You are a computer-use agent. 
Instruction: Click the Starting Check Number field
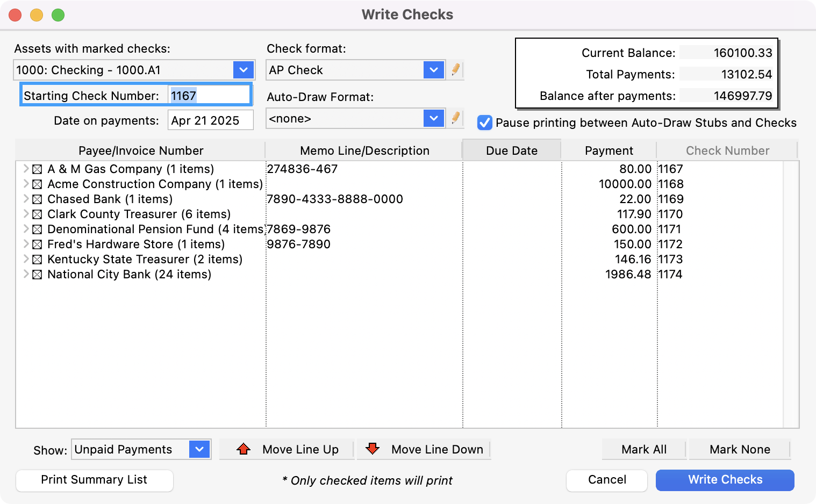click(209, 96)
